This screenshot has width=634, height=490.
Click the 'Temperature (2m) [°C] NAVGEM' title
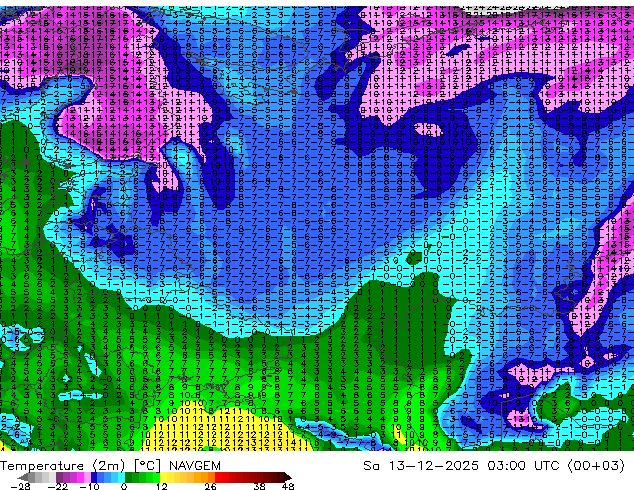tap(110, 466)
